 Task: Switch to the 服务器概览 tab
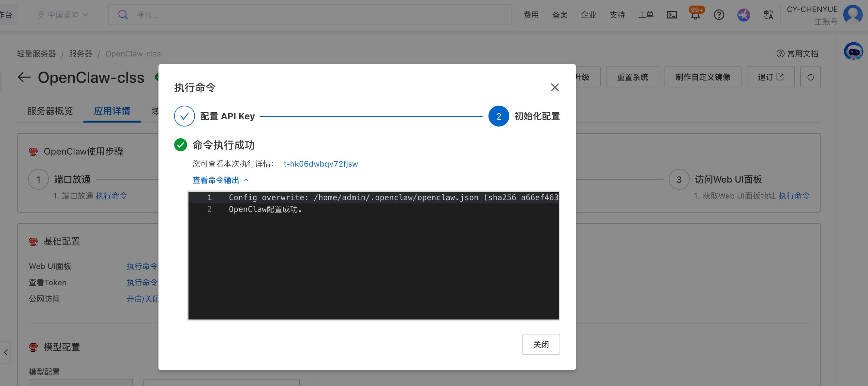[x=50, y=111]
